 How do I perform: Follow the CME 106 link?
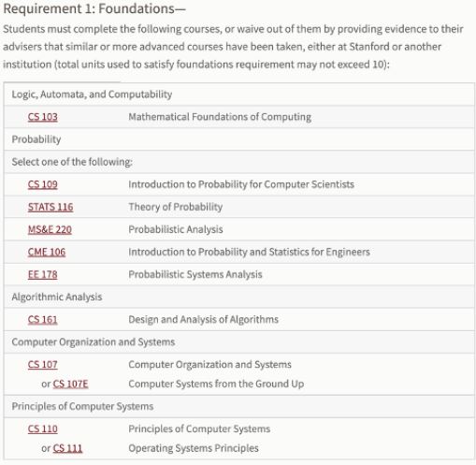click(47, 252)
